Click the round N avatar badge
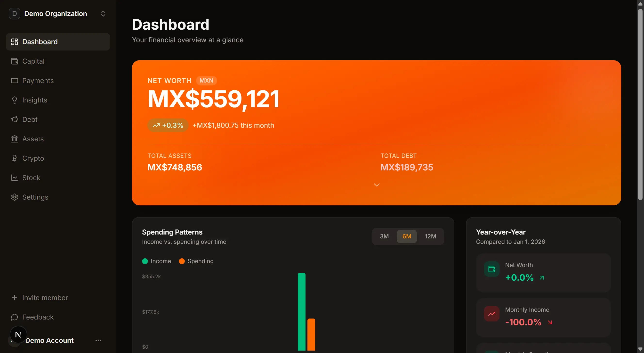 click(x=18, y=335)
